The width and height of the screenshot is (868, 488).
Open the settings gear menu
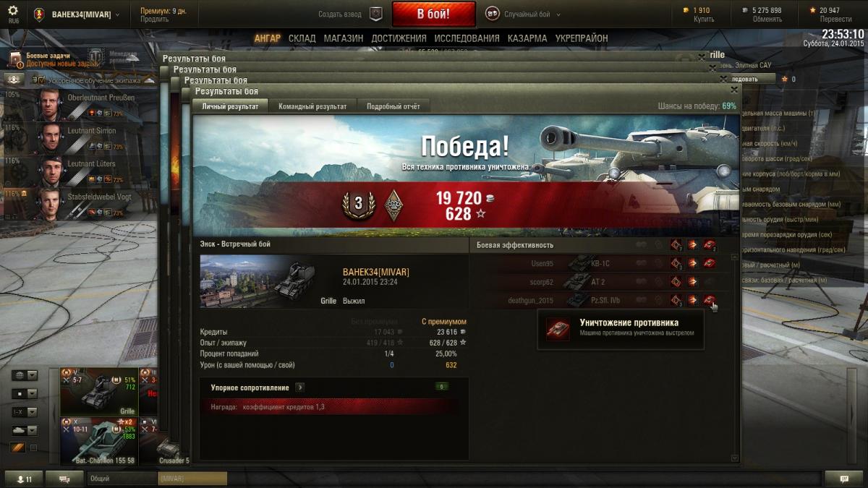12,10
